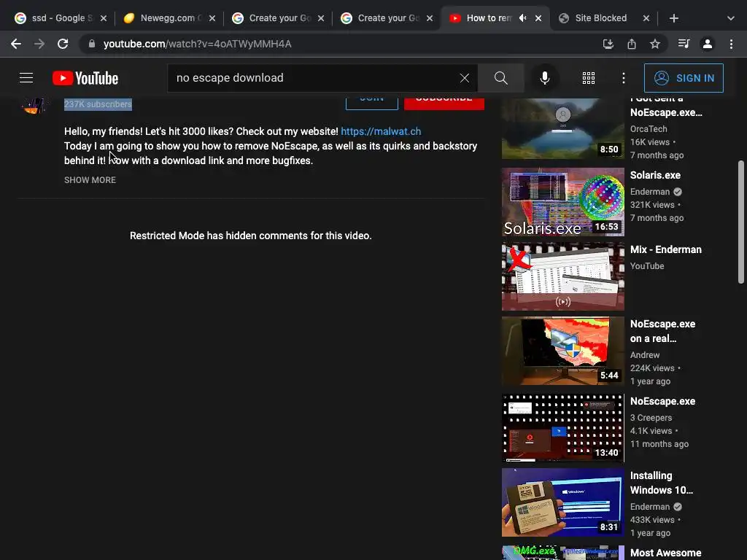
Task: Click the red SUBSCRIBE button
Action: click(x=444, y=103)
